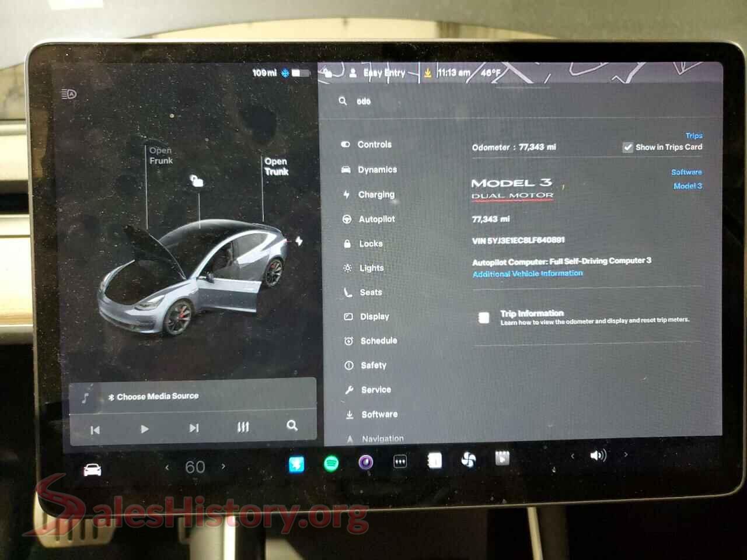
Task: Tap the 109 mi range readout
Action: coord(264,73)
